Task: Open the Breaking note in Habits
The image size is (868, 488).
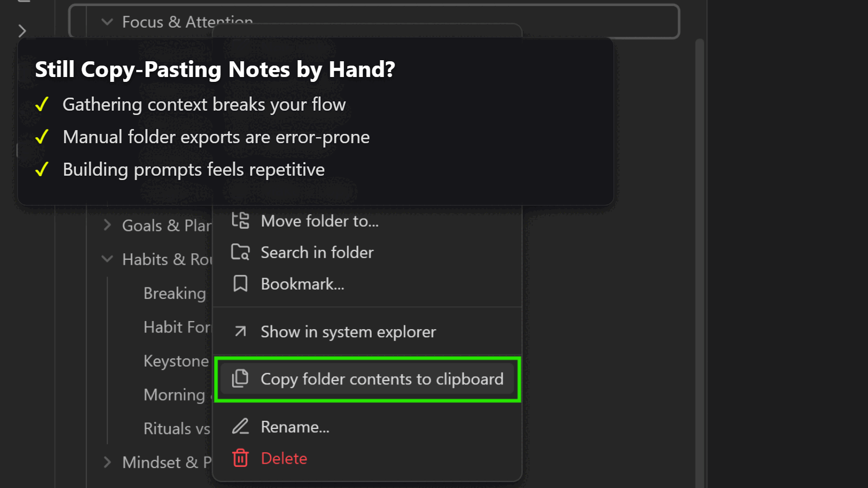Action: point(175,293)
